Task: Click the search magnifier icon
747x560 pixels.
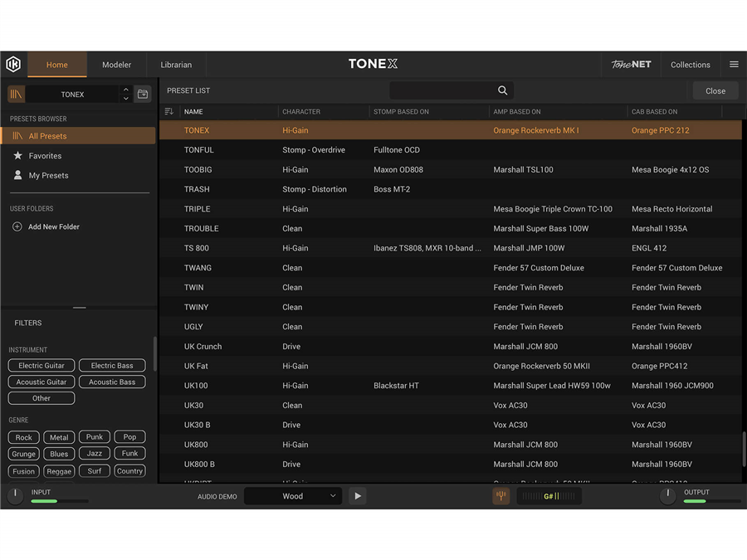Action: (x=502, y=90)
